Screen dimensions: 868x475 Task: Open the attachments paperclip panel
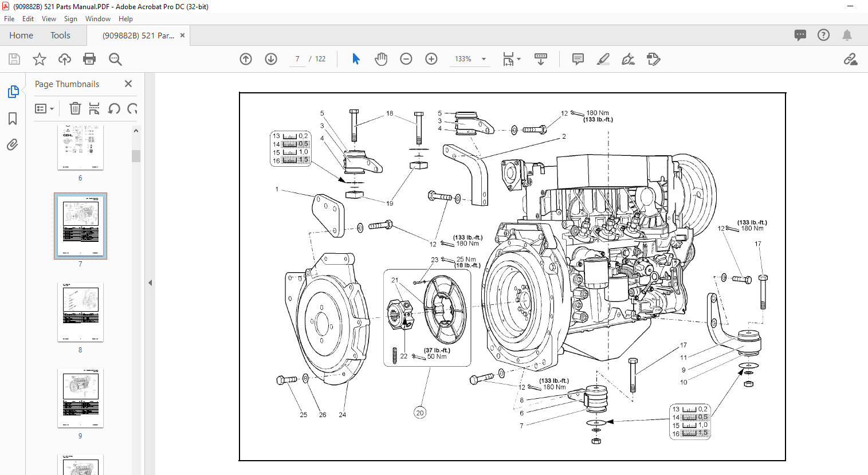[x=13, y=144]
